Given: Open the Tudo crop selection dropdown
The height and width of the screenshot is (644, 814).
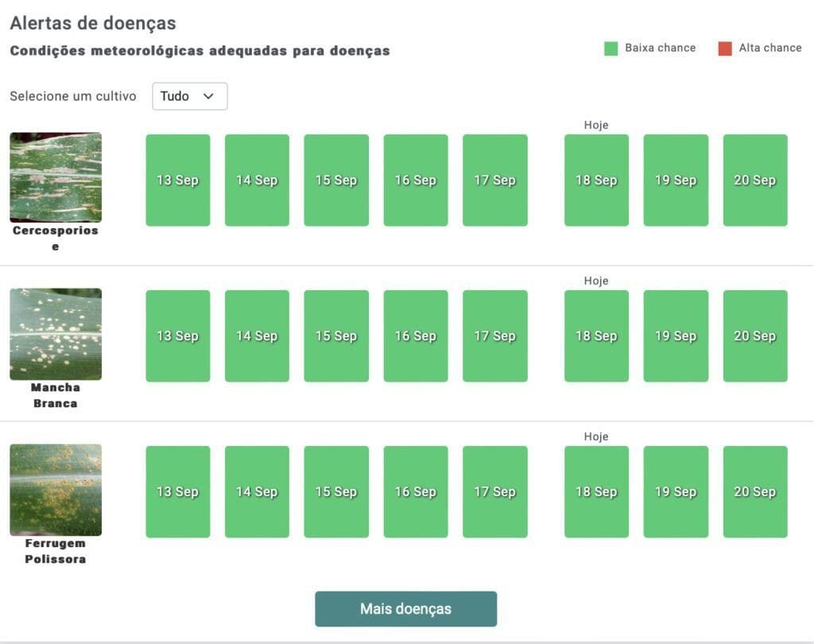Looking at the screenshot, I should point(189,96).
